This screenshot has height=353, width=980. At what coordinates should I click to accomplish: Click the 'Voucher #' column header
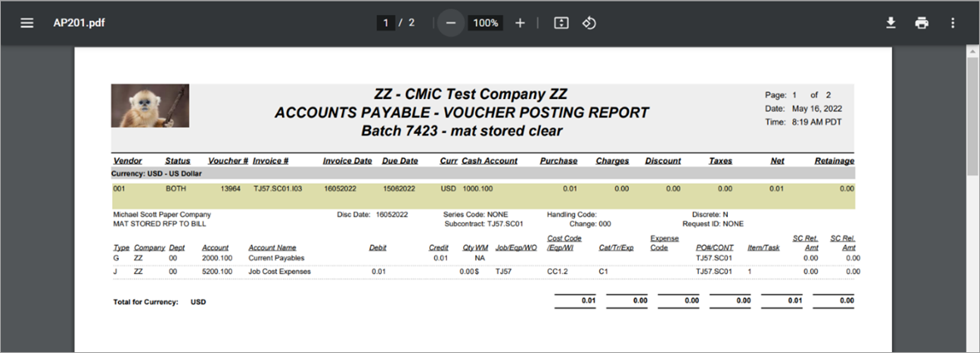pos(228,161)
